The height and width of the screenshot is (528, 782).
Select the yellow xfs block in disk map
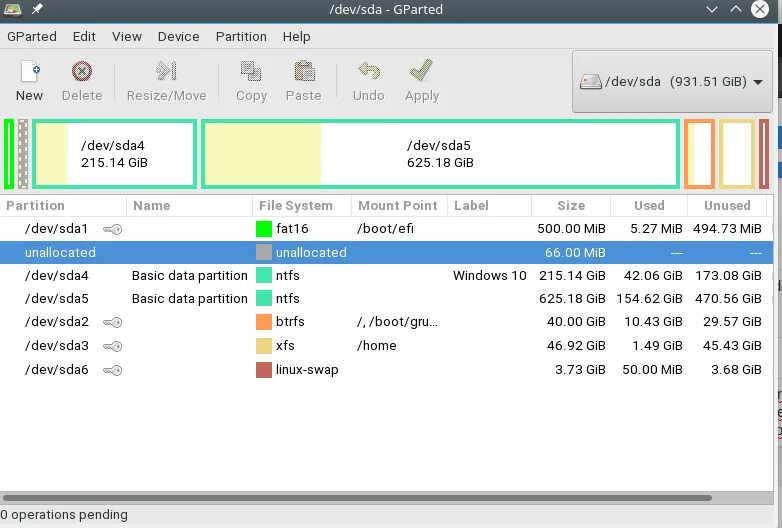point(737,154)
